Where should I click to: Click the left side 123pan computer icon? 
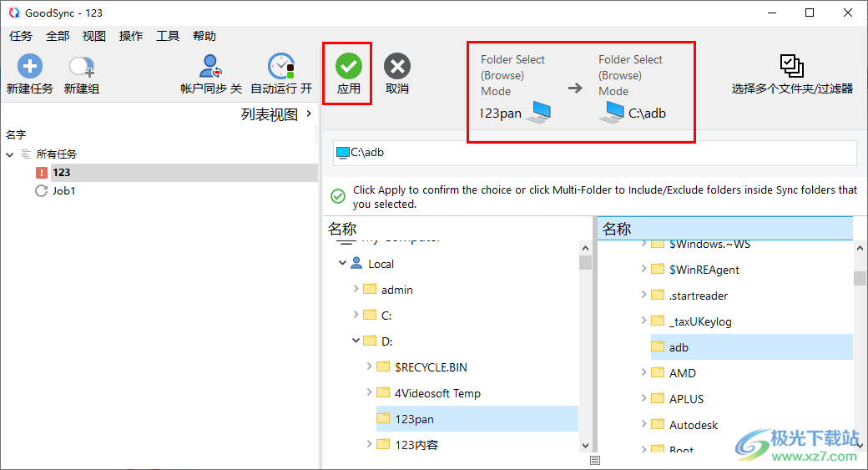(x=538, y=113)
